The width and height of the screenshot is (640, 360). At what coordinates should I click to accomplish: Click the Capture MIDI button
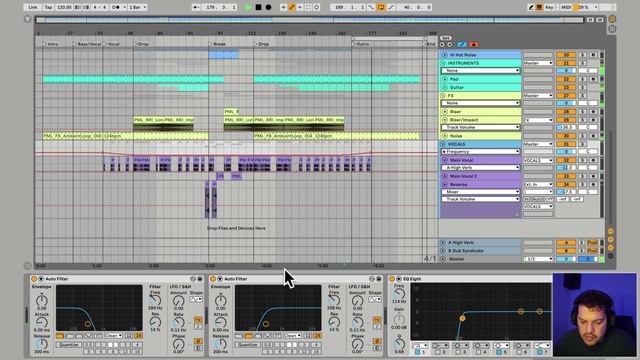(x=308, y=7)
